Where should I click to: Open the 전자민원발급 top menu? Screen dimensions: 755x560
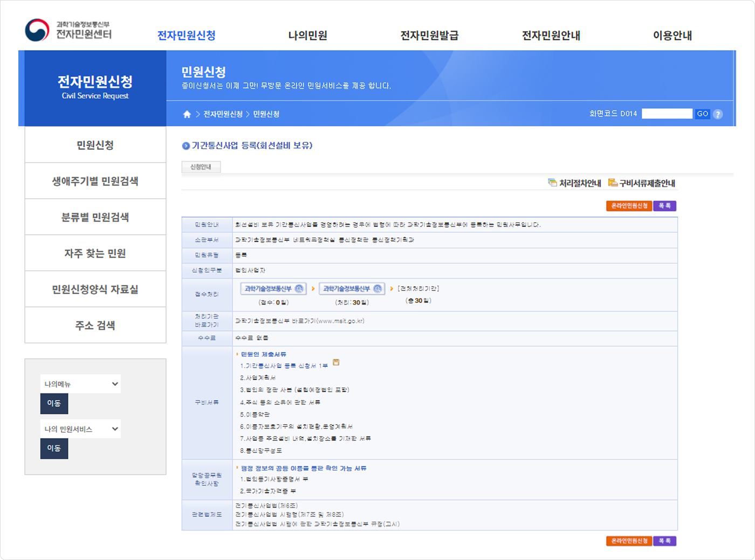[429, 36]
